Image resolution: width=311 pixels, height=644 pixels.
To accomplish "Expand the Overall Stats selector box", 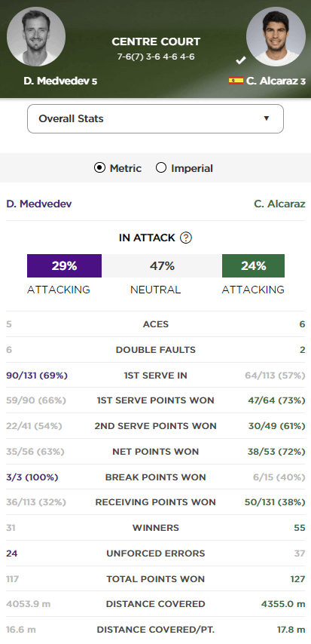I will pos(155,118).
